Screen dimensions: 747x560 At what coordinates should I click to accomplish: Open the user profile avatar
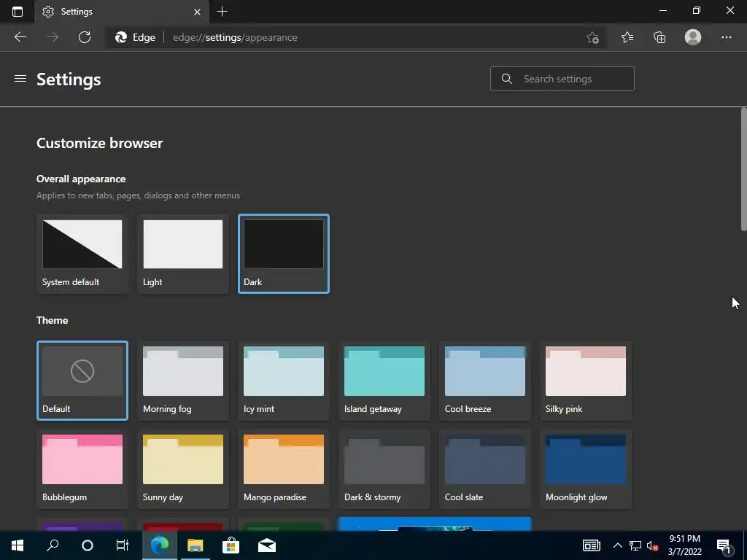[x=693, y=37]
